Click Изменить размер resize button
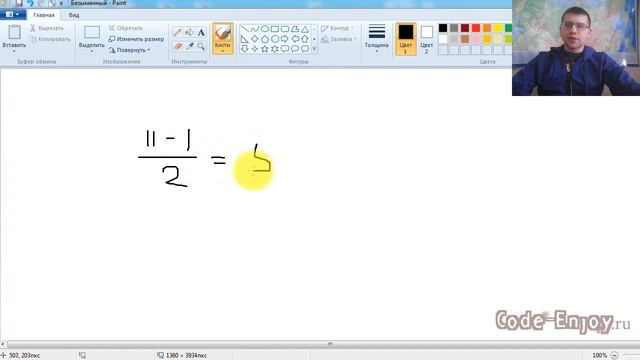Viewport: 640px width, 360px height. pos(136,39)
